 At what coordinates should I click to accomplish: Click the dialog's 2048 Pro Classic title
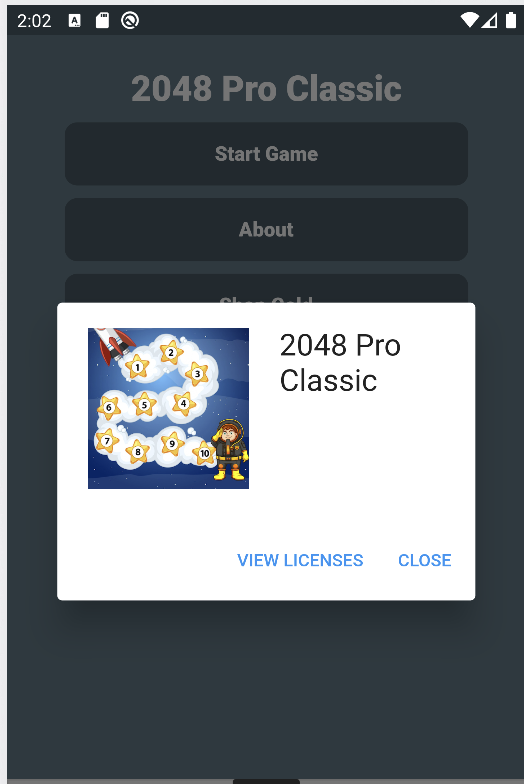click(340, 362)
